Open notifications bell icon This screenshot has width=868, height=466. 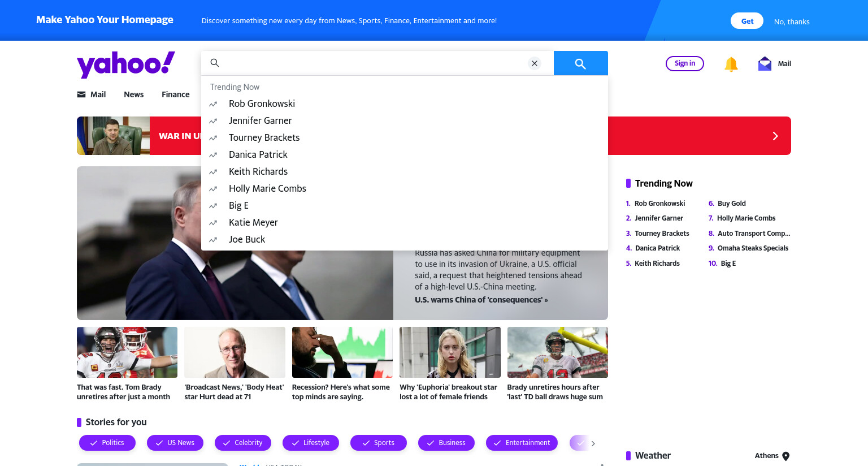731,64
